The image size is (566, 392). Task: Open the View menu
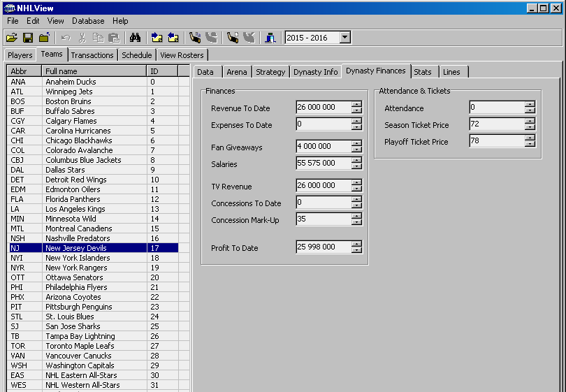(56, 21)
